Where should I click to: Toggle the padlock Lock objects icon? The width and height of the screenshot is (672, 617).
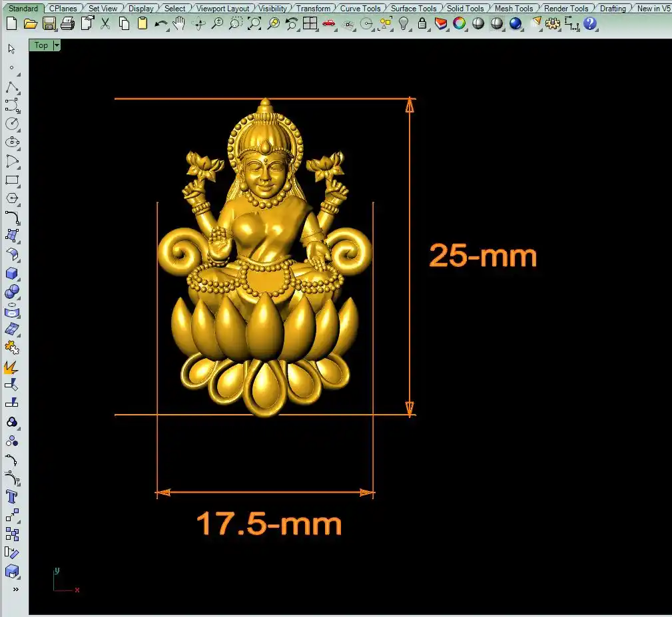422,24
